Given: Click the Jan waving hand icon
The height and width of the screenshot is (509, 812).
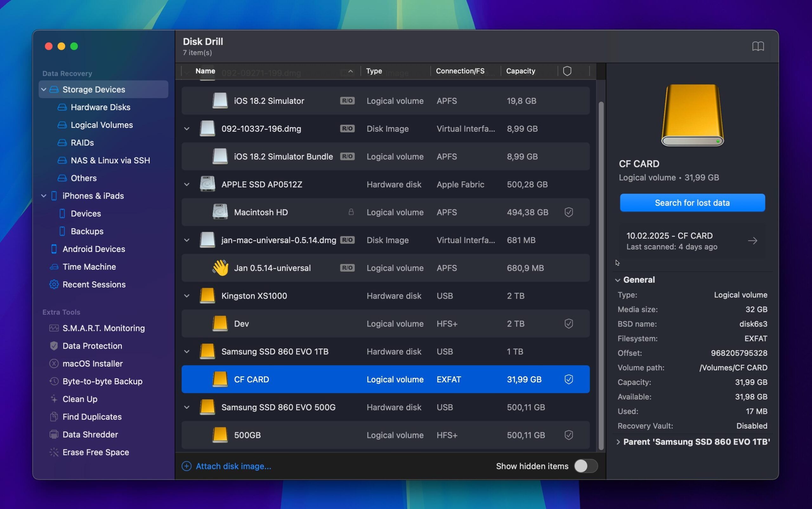Looking at the screenshot, I should pos(220,268).
